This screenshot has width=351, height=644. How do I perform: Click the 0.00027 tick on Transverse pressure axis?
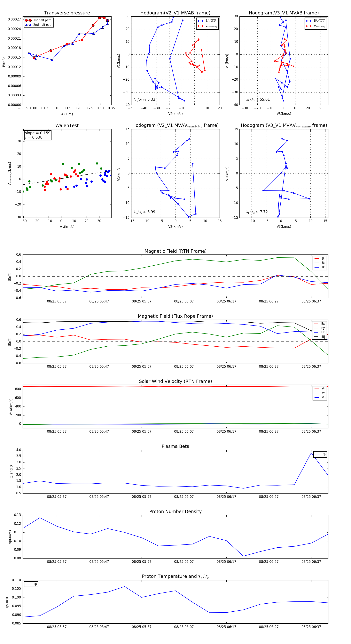click(14, 20)
